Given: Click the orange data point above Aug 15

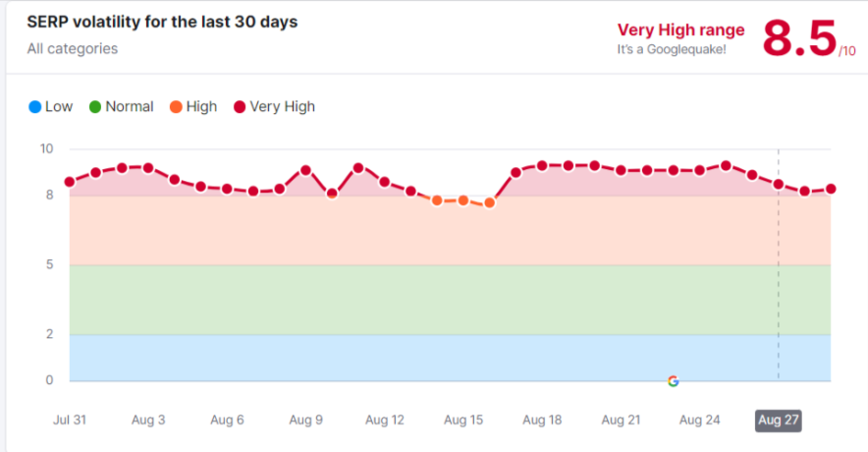Looking at the screenshot, I should (463, 200).
